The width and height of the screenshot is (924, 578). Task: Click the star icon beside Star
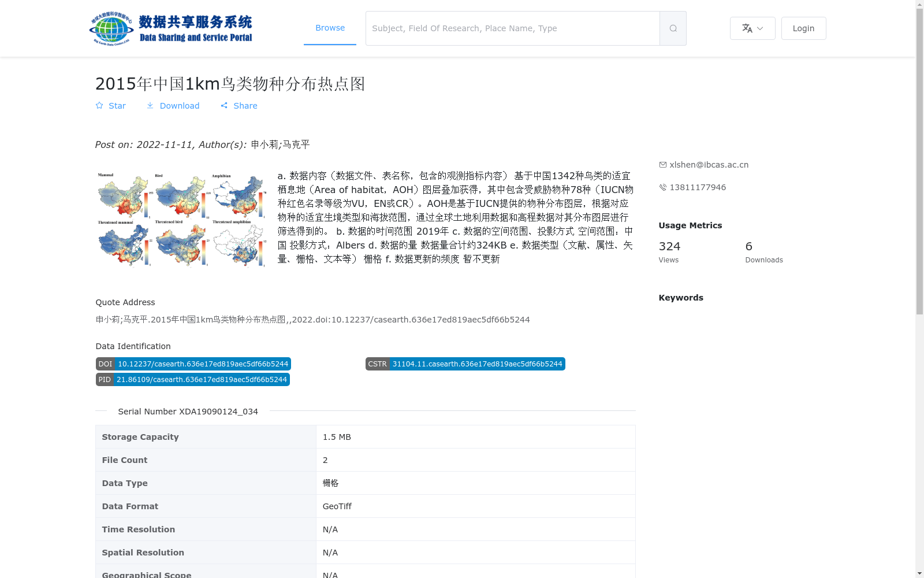click(99, 106)
